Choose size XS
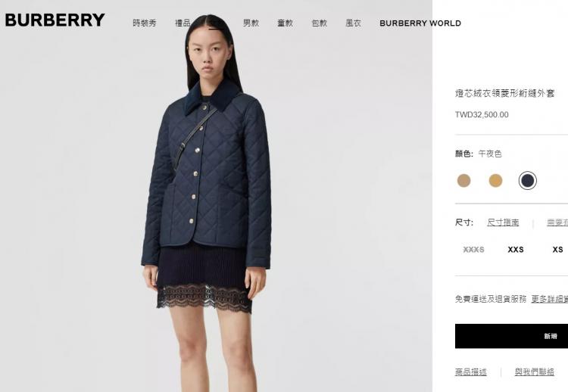Image resolution: width=568 pixels, height=392 pixels. coord(558,250)
